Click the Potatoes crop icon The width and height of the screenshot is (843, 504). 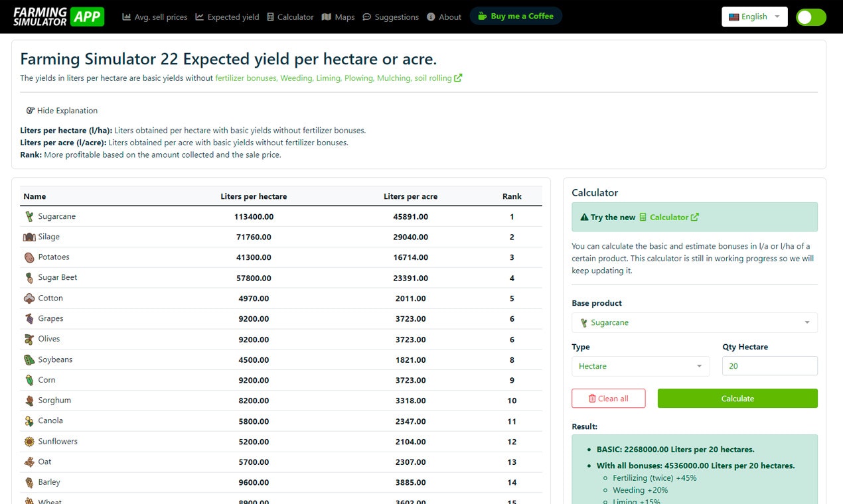click(29, 257)
